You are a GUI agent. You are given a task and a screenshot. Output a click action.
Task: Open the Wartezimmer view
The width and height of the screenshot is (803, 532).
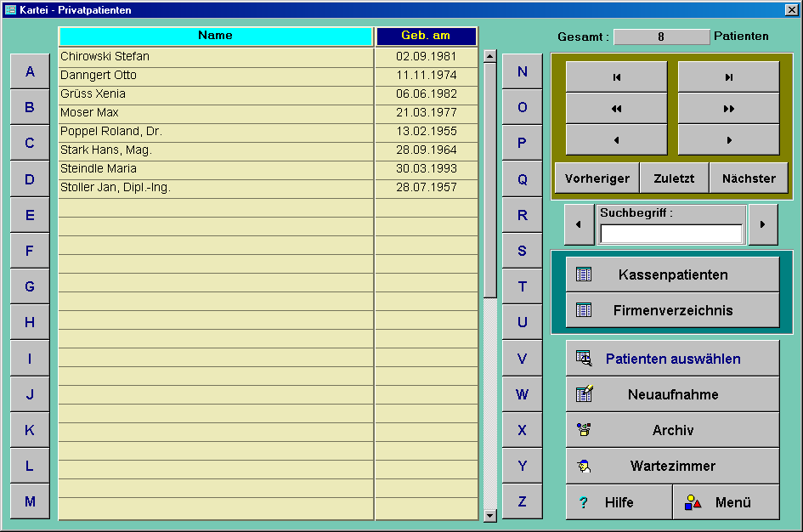tap(672, 466)
